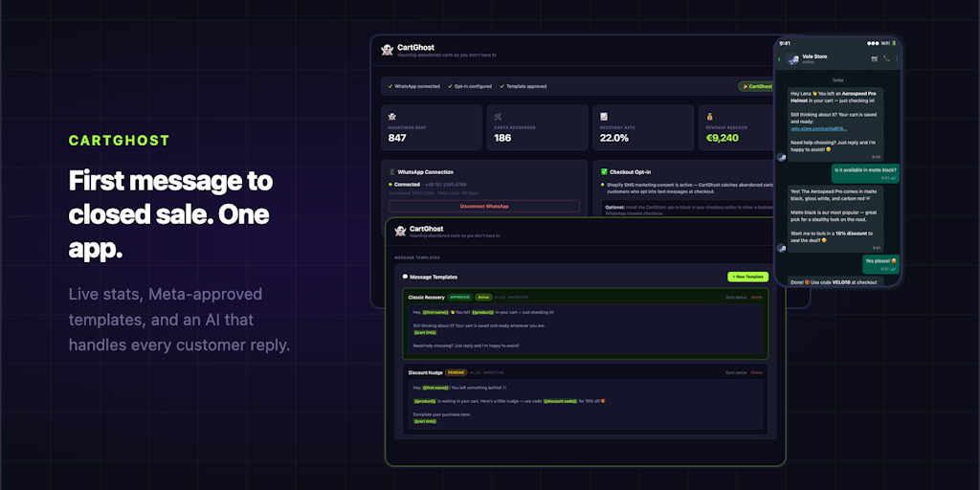Screen dimensions: 980x490
Task: Click the discount code placeholder in Discount Nudge
Action: pyautogui.click(x=560, y=401)
